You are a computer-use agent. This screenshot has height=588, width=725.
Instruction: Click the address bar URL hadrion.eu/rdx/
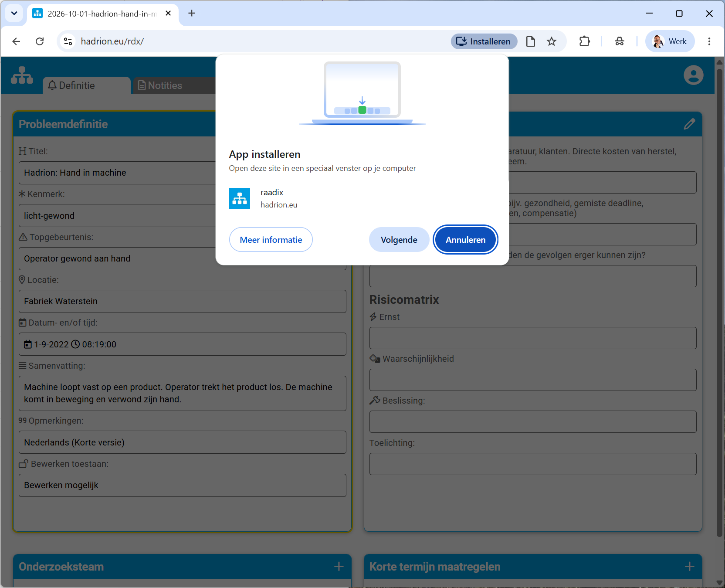112,41
